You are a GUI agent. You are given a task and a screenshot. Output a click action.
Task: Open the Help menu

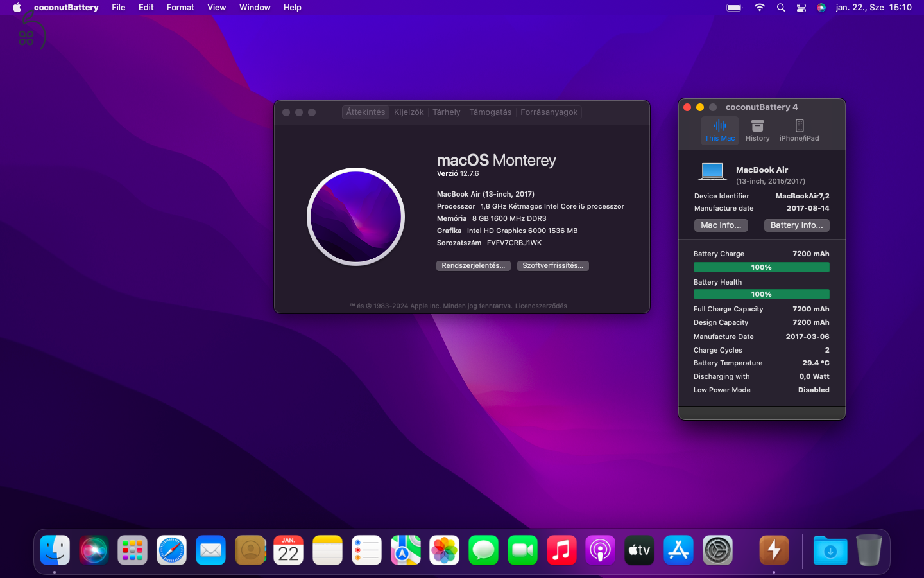293,8
